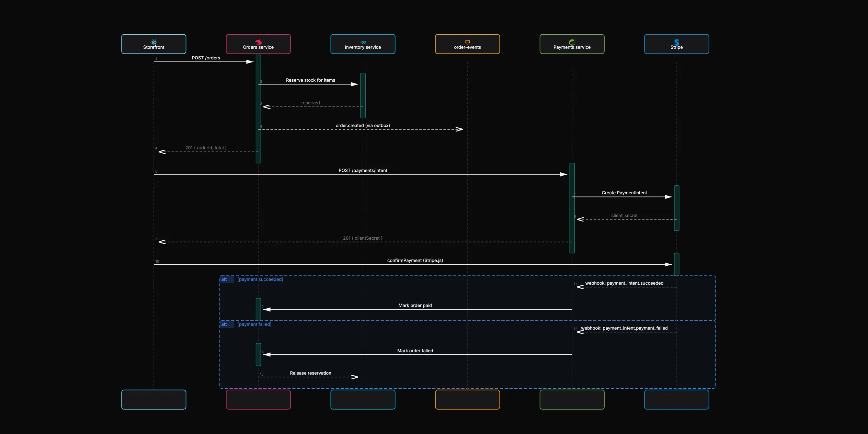The height and width of the screenshot is (434, 868).
Task: Click 'webhook: payment_intent.succeeded' message label
Action: coord(624,283)
